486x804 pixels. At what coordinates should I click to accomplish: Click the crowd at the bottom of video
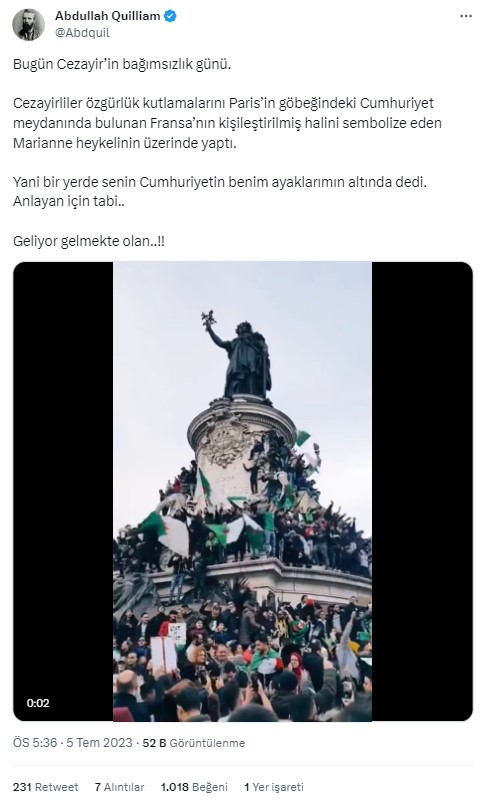point(242,661)
